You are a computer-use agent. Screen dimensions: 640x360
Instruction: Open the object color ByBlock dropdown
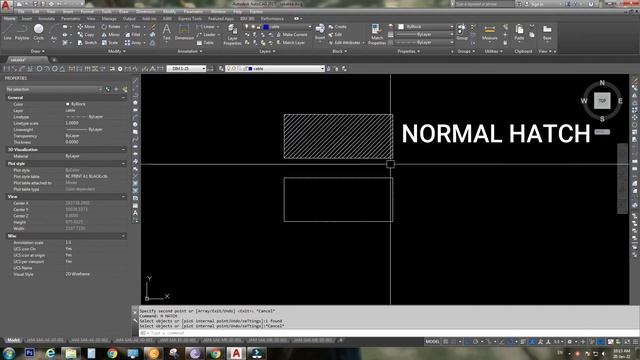click(x=425, y=27)
